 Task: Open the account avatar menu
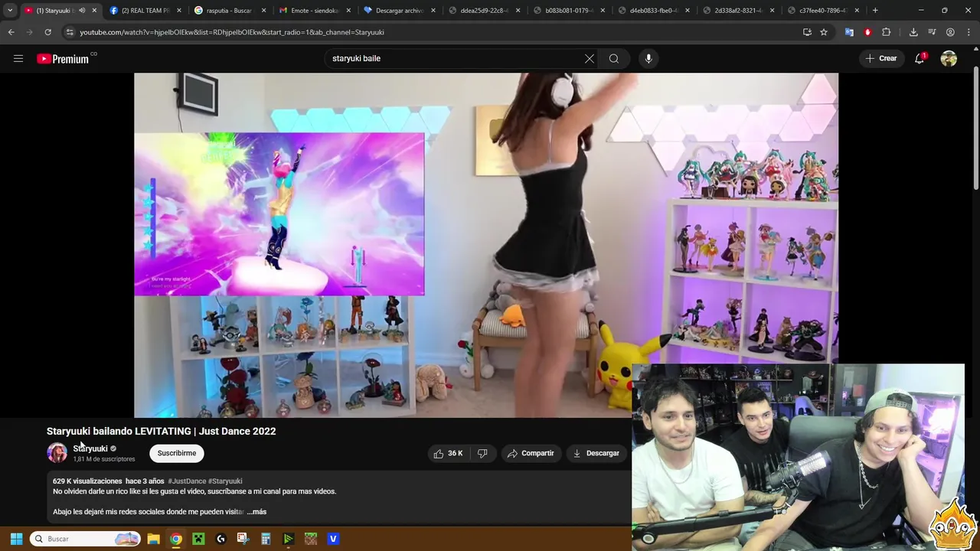coord(949,58)
